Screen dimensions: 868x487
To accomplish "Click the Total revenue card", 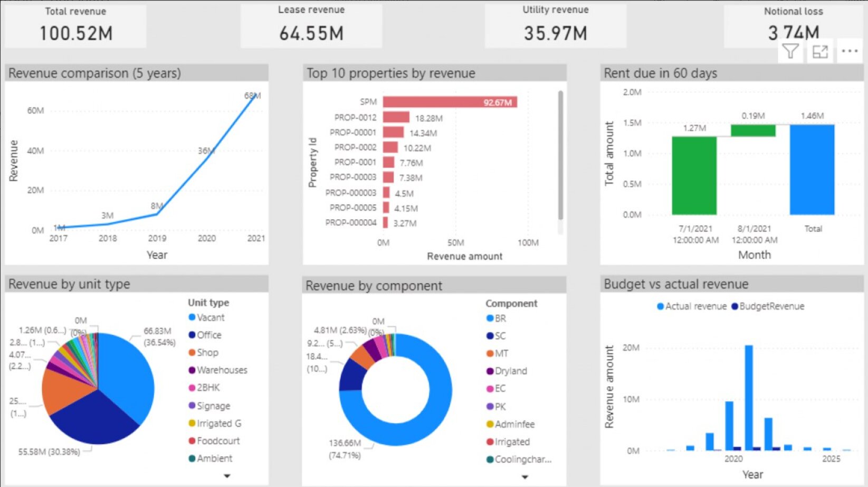I will (75, 25).
